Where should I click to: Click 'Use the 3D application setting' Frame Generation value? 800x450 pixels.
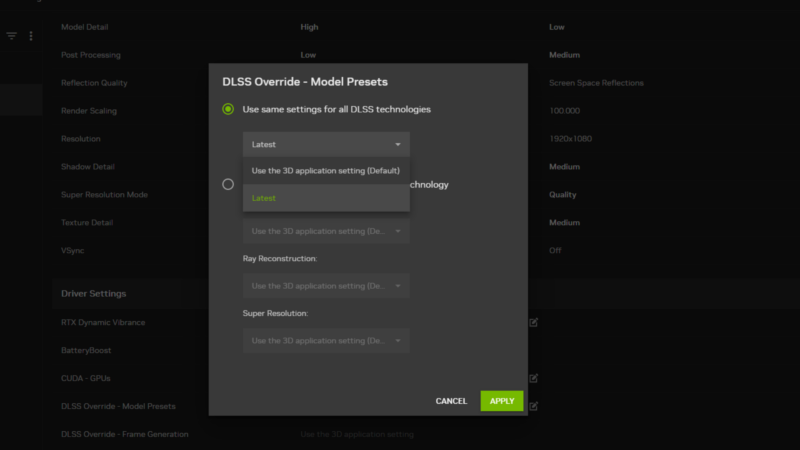coord(357,434)
